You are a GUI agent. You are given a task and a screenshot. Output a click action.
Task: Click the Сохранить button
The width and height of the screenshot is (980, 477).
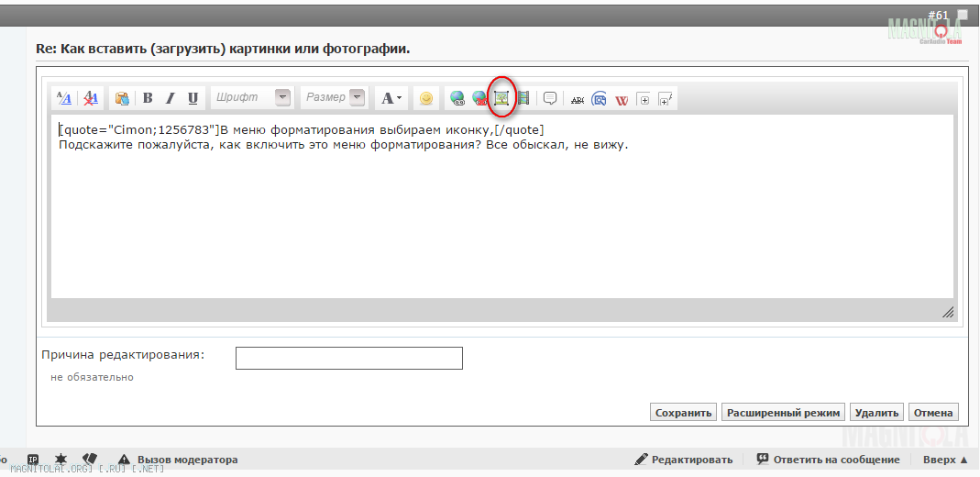(x=683, y=413)
